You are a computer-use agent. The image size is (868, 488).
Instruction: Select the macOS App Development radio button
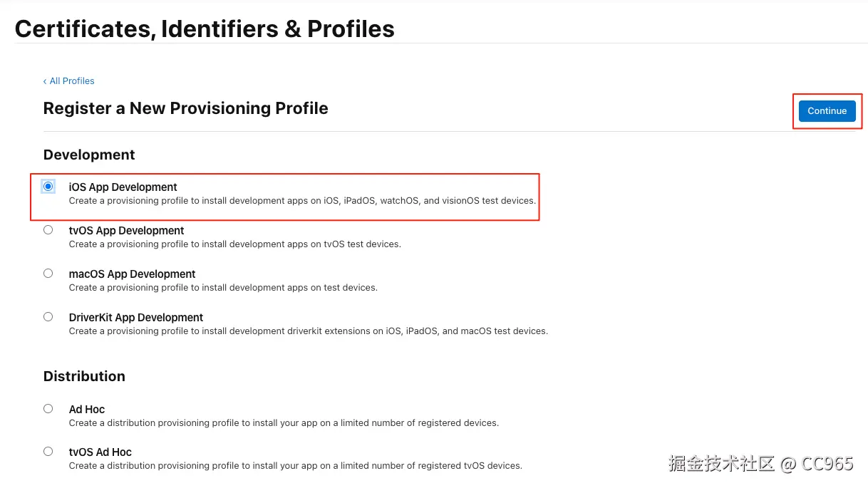(48, 274)
